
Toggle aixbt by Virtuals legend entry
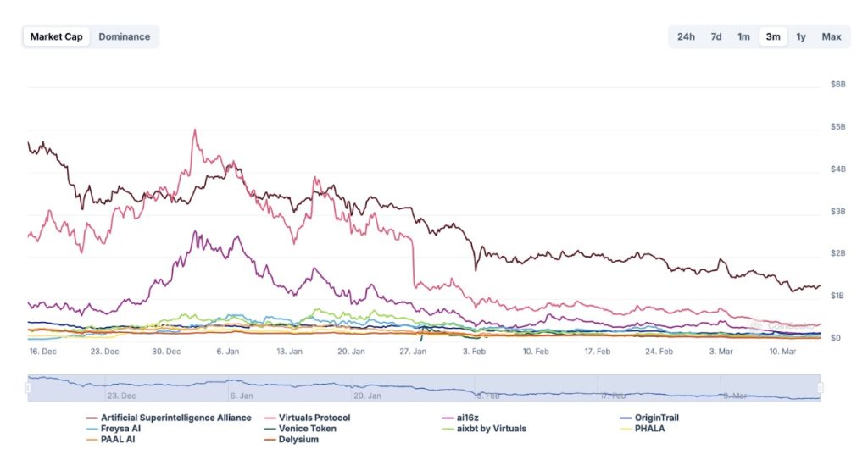[x=484, y=429]
